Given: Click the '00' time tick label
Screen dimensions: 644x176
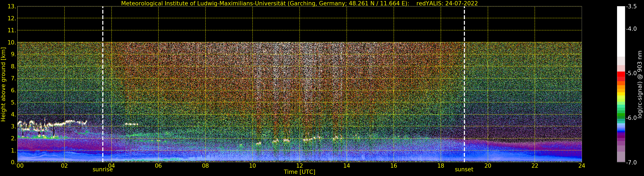Looking at the screenshot, I should pyautogui.click(x=20, y=166).
